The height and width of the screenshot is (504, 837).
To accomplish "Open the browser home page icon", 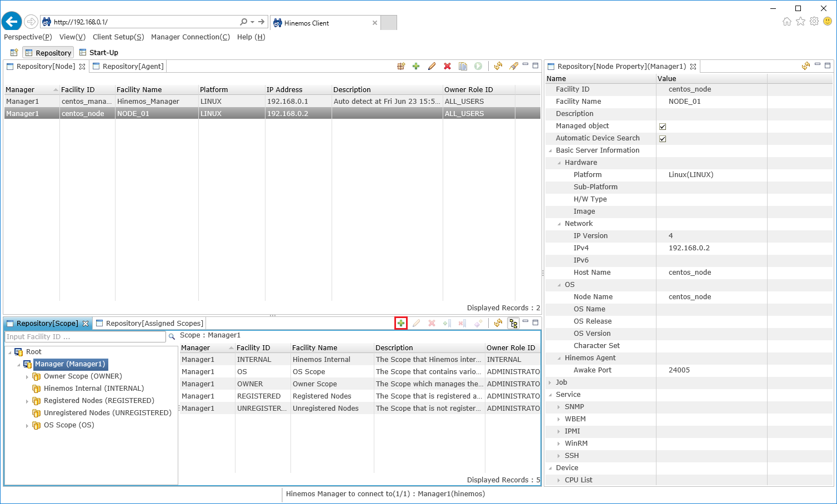I will coord(787,22).
